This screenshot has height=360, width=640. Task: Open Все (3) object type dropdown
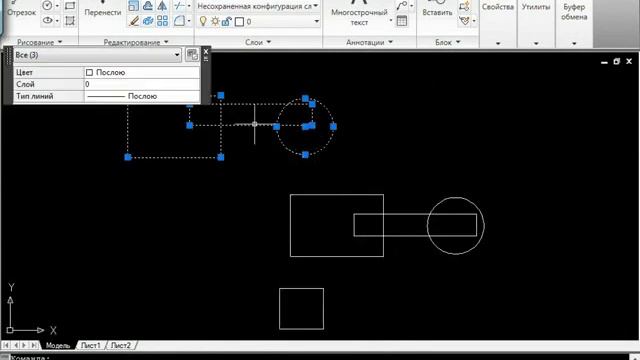point(177,55)
